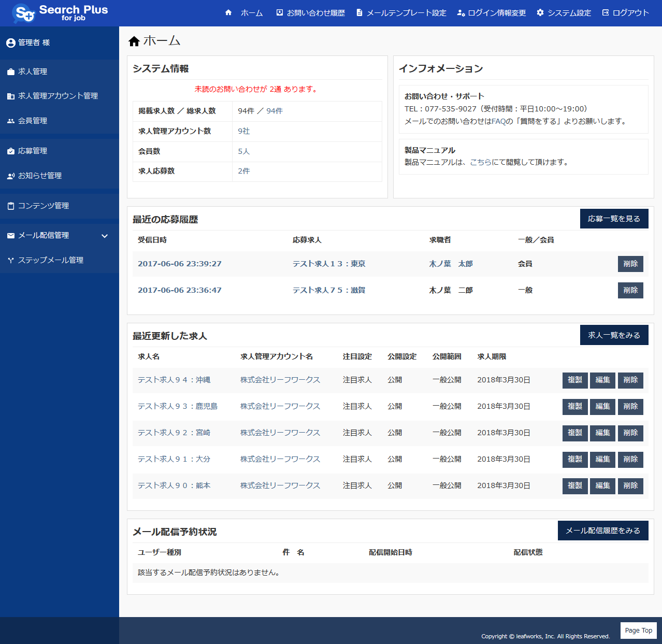
Task: Click the envelope icon beside メール配信管理
Action: [10, 236]
